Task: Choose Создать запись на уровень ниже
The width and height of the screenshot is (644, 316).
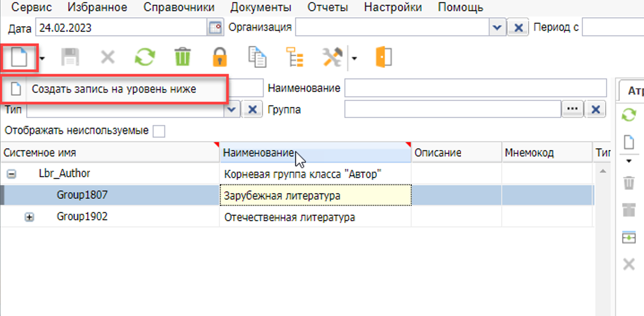Action: pos(114,89)
